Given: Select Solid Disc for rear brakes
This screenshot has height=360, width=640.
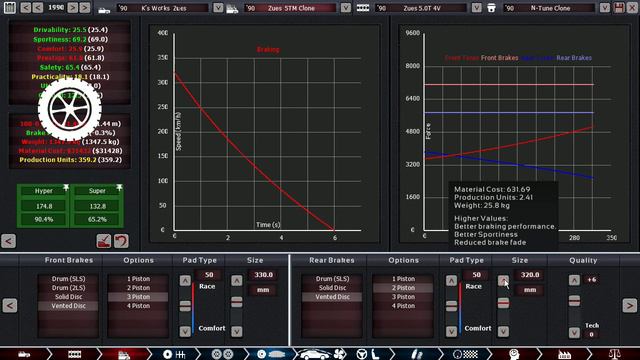Looking at the screenshot, I should pyautogui.click(x=332, y=288).
